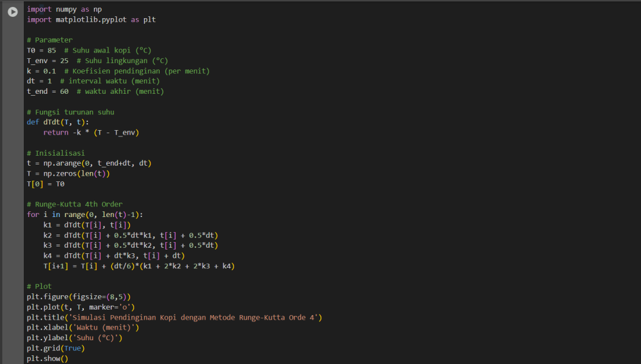Viewport: 641px width, 364px height.
Task: Place cursor on the 'plt.title' line
Action: tap(174, 317)
